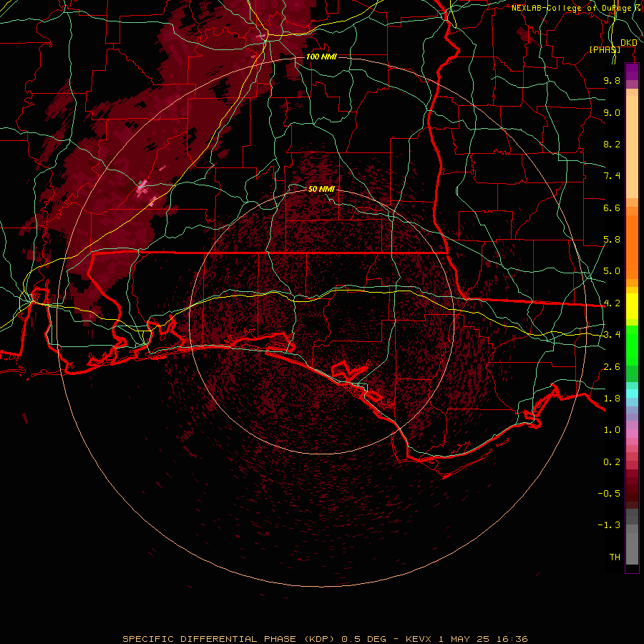Click the Specific Differential Phase KDP caption
Image resolution: width=644 pixels, height=644 pixels.
point(326,639)
